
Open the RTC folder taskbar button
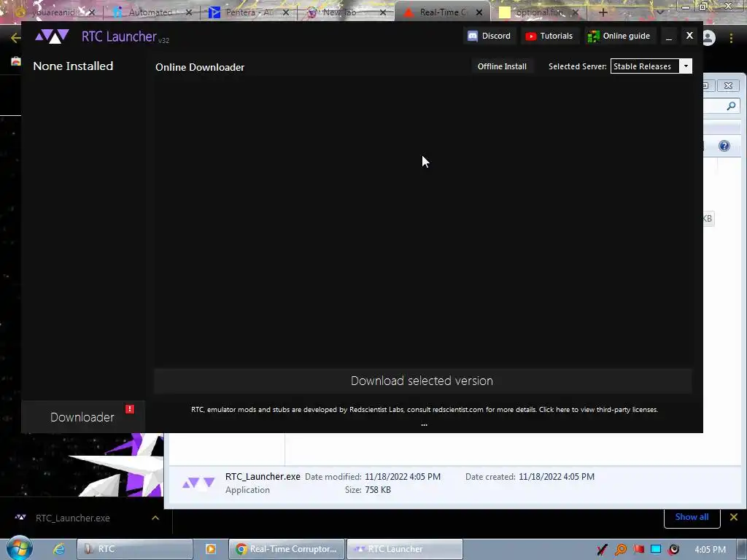pyautogui.click(x=135, y=548)
